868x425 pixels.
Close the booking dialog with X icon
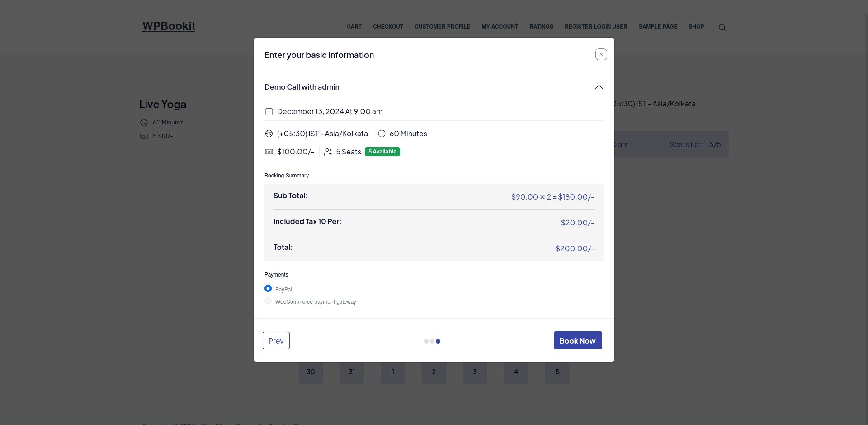(601, 54)
